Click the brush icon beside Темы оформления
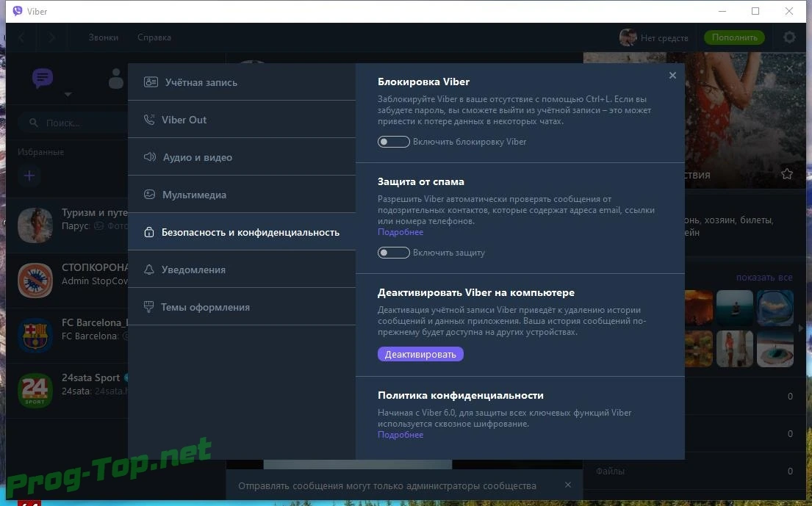 click(148, 307)
